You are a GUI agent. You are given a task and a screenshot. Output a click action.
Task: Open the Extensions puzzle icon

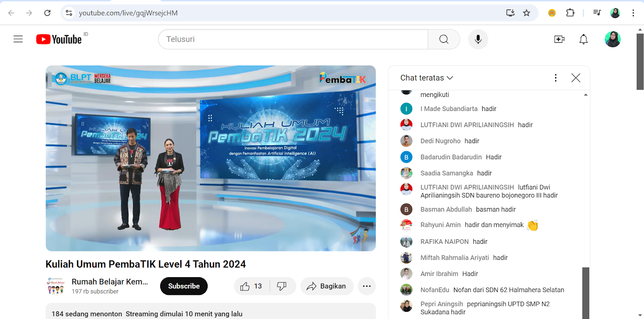tap(570, 13)
